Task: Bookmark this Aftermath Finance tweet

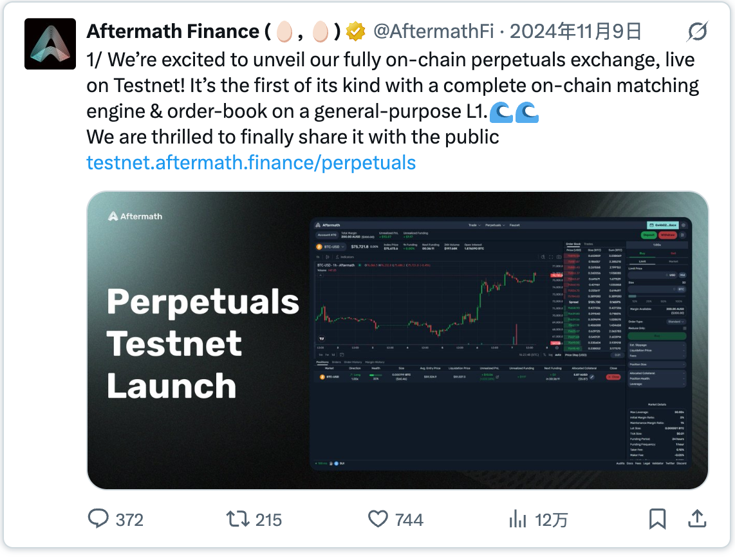Action: (657, 519)
